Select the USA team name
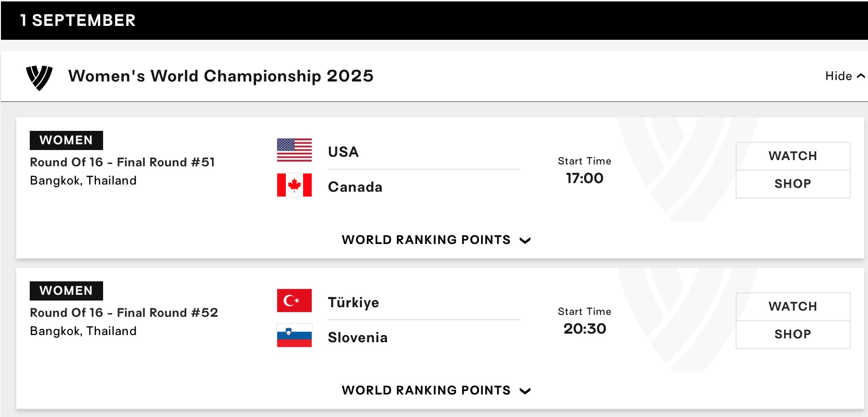This screenshot has width=868, height=417. [x=343, y=152]
